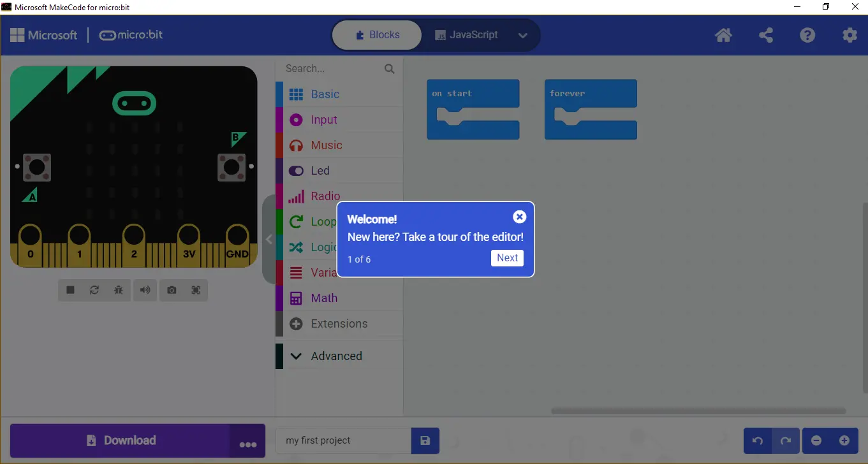Screen dimensions: 868x464
Task: Click the micro:bit logo
Action: coord(131,35)
